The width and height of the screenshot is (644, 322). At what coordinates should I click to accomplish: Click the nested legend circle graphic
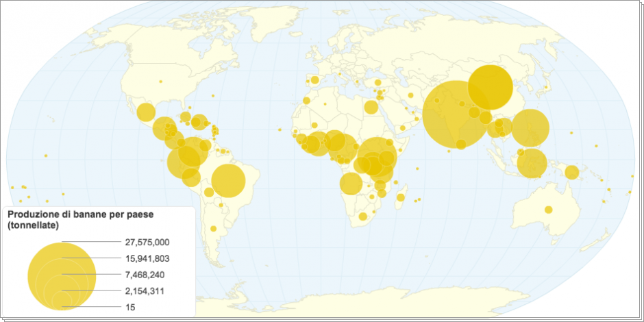pos(62,275)
